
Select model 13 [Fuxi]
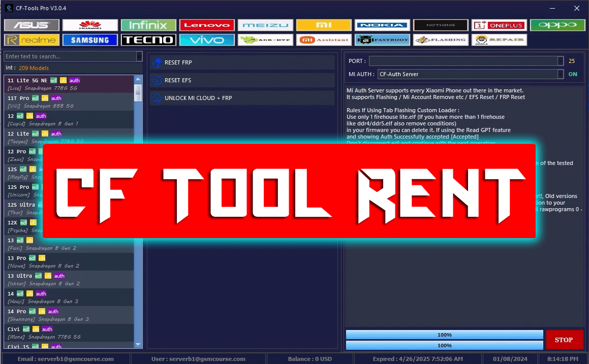[69, 244]
